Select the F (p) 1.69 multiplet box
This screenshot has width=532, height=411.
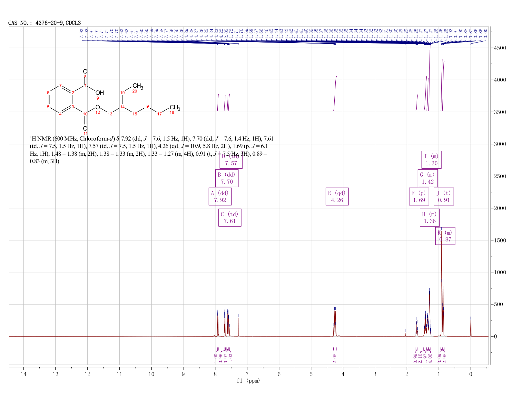pyautogui.click(x=419, y=196)
